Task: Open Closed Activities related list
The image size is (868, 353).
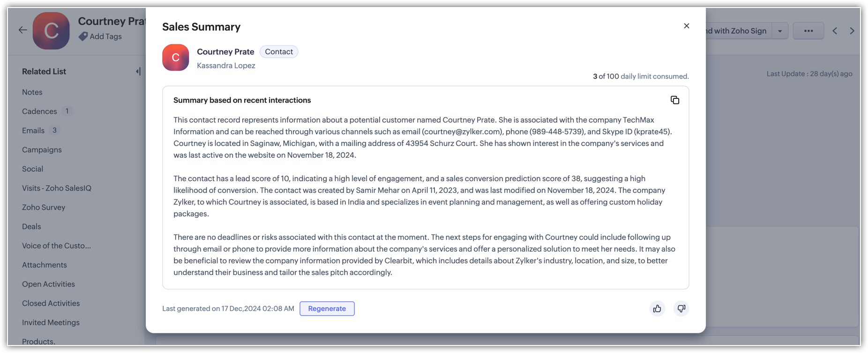Action: pyautogui.click(x=51, y=303)
